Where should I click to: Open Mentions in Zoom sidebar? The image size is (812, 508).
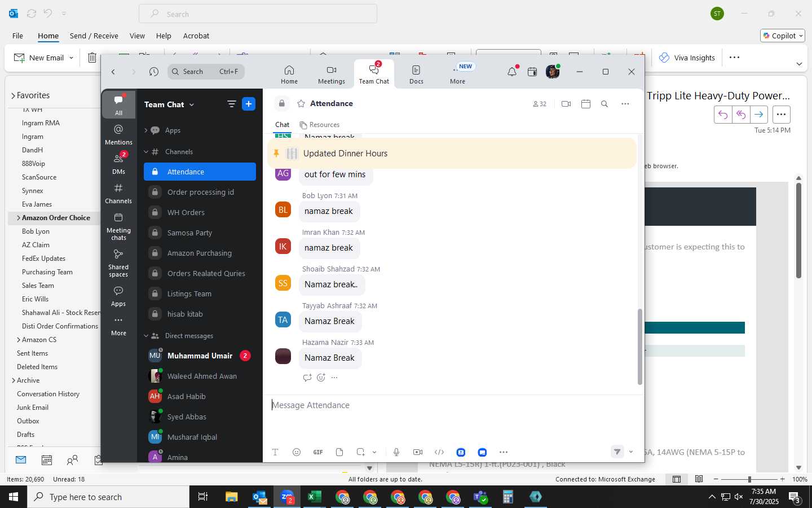(118, 135)
